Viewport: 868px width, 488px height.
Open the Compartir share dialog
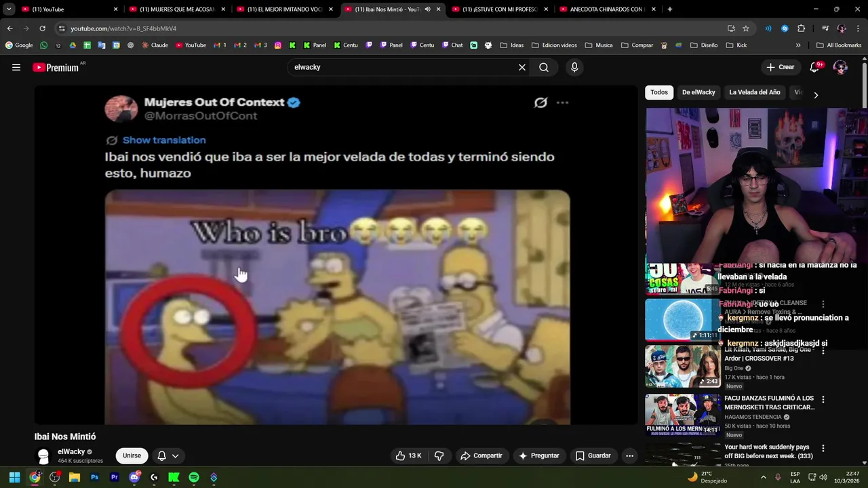tap(481, 455)
